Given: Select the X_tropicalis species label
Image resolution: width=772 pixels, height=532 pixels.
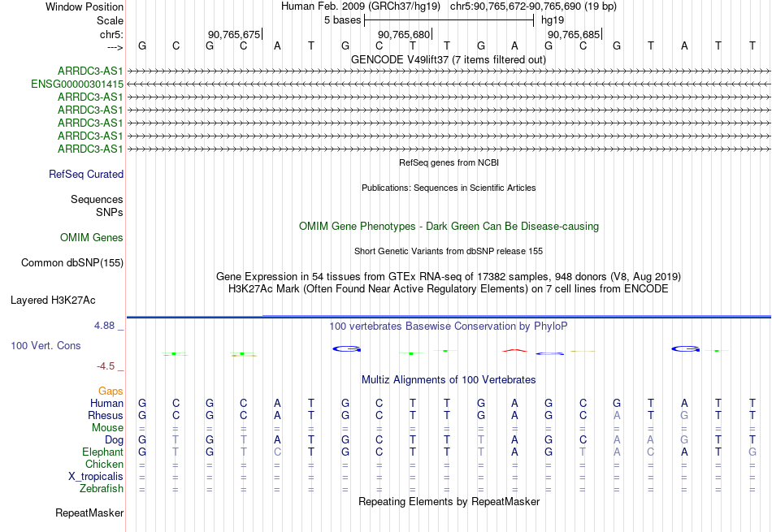Looking at the screenshot, I should 96,477.
